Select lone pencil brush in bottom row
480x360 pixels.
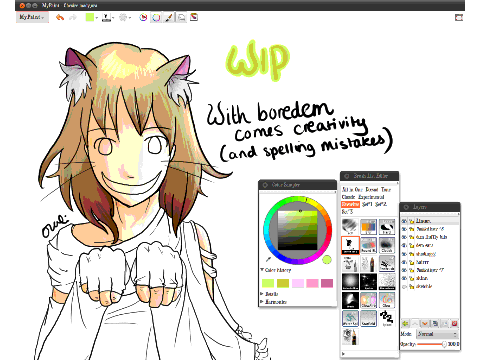point(350,336)
